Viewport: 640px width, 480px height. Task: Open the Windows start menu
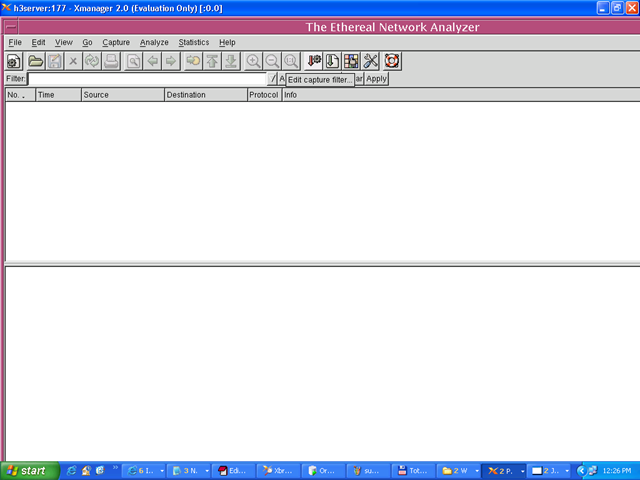click(x=29, y=471)
